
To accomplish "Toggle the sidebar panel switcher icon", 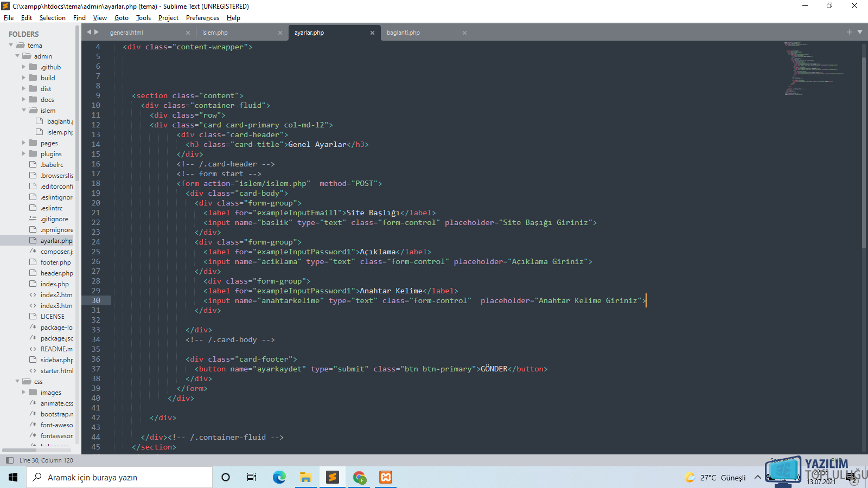I will [9, 460].
